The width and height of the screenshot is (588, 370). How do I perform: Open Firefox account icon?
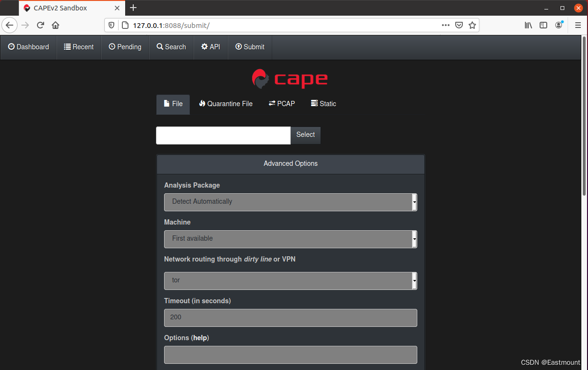click(x=559, y=25)
